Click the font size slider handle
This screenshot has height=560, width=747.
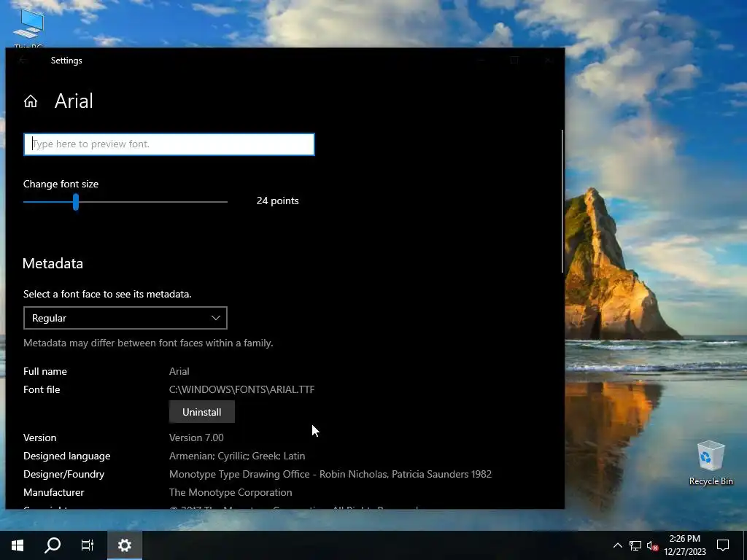pyautogui.click(x=76, y=202)
